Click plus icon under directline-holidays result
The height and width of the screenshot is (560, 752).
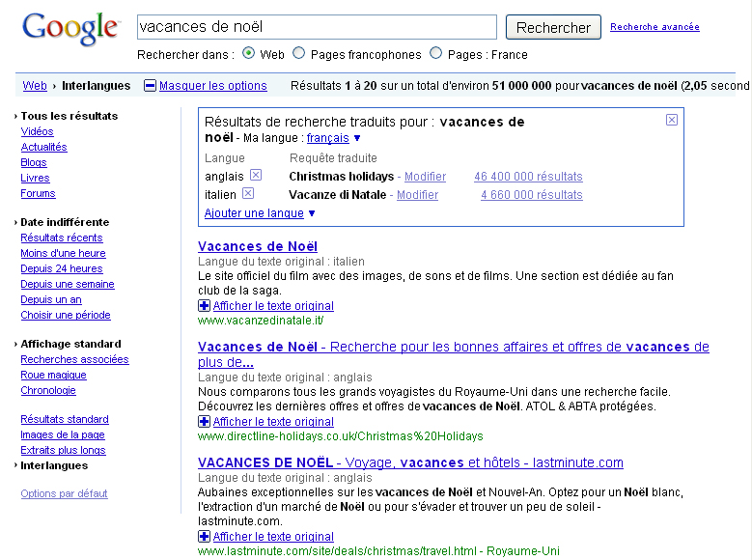click(x=204, y=421)
